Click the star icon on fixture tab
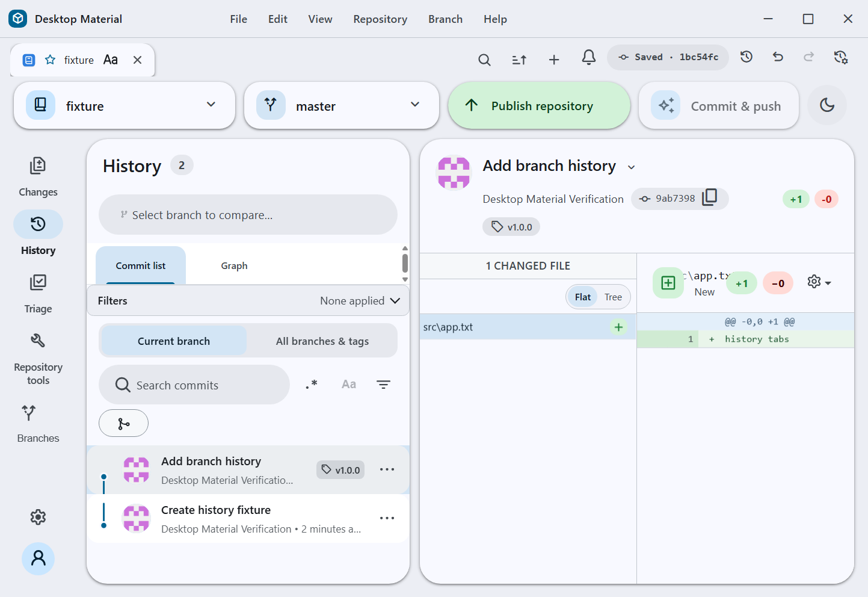868x597 pixels. pyautogui.click(x=51, y=60)
